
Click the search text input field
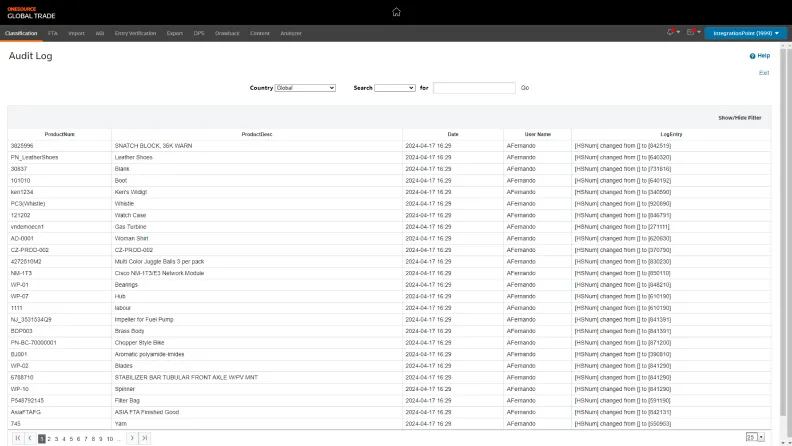pos(474,88)
